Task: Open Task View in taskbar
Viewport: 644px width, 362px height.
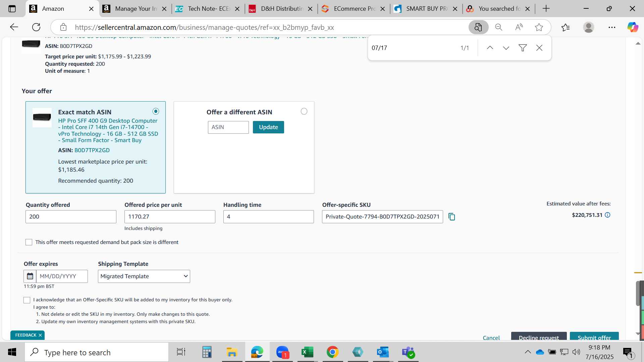Action: 181,352
